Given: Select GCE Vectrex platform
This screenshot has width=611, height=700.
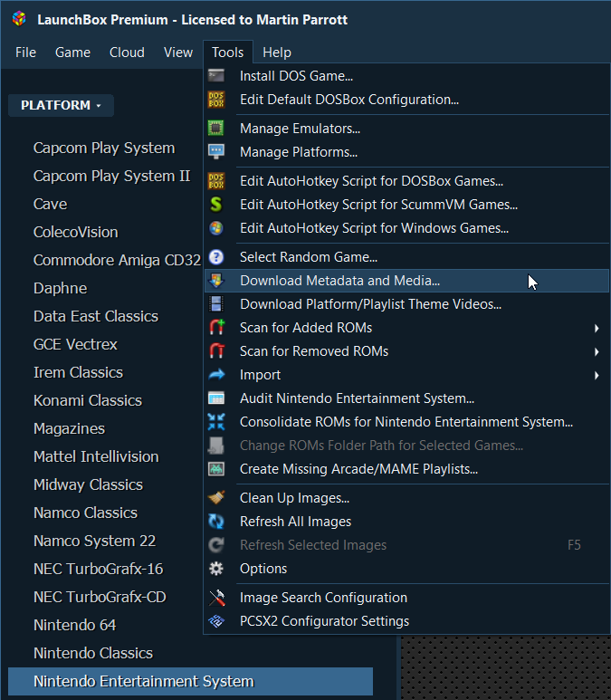Looking at the screenshot, I should point(75,345).
